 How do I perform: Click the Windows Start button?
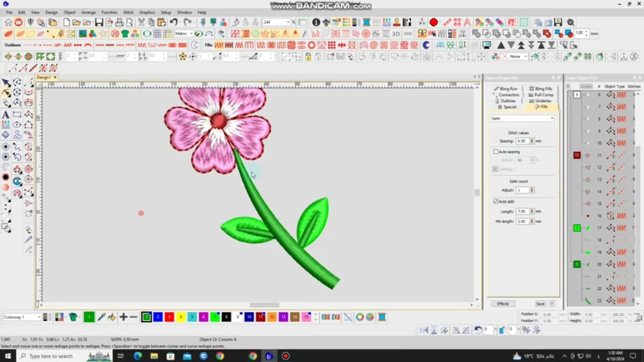[9, 356]
